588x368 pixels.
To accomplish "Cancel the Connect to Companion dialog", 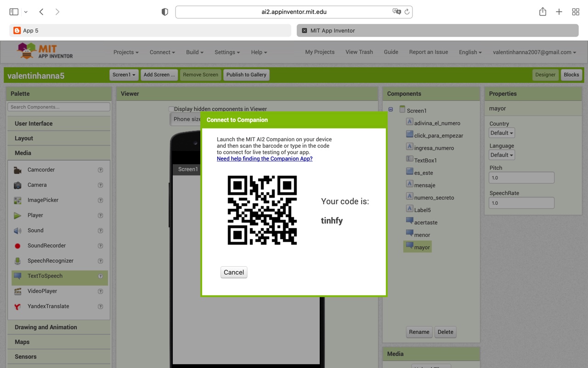I will click(x=234, y=272).
